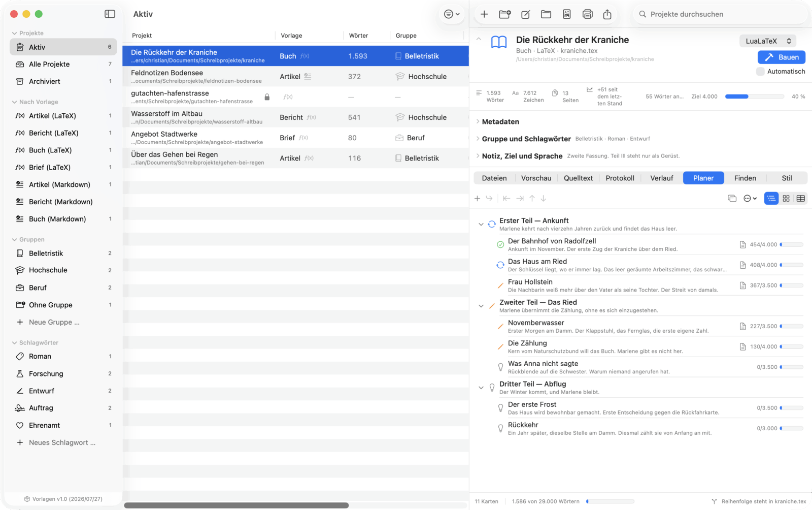This screenshot has width=812, height=510.
Task: Focus the Projekte durchsuchen search field
Action: coord(720,14)
